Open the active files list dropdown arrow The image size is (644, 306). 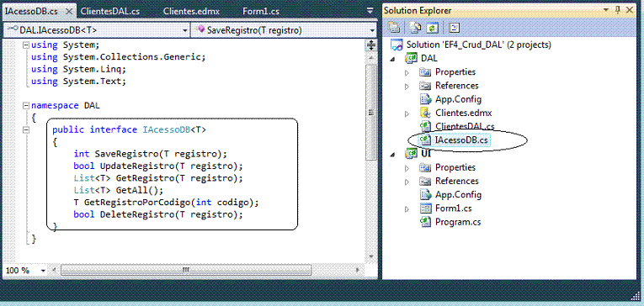(x=370, y=11)
